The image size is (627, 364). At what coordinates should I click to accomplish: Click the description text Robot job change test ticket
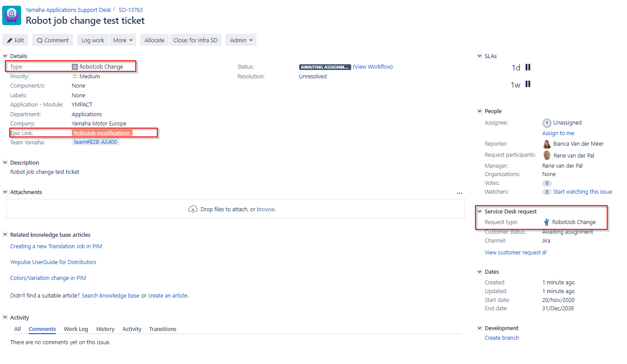pyautogui.click(x=45, y=172)
